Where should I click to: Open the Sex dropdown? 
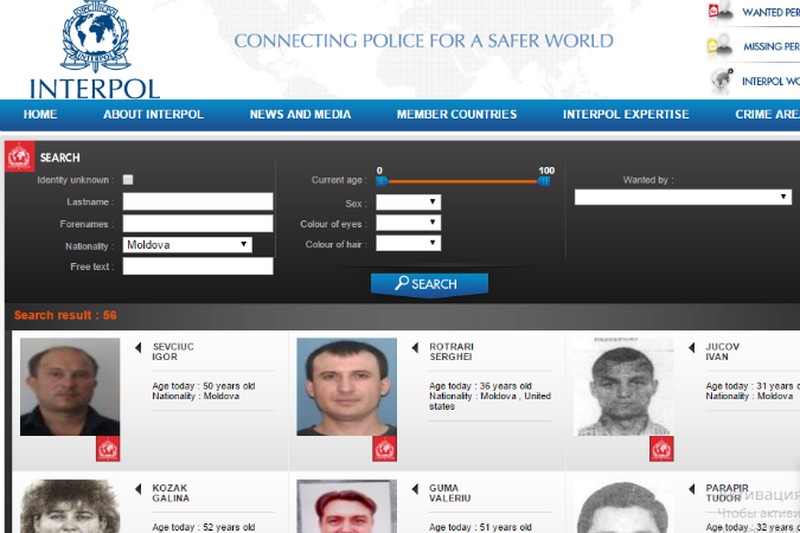coord(408,202)
